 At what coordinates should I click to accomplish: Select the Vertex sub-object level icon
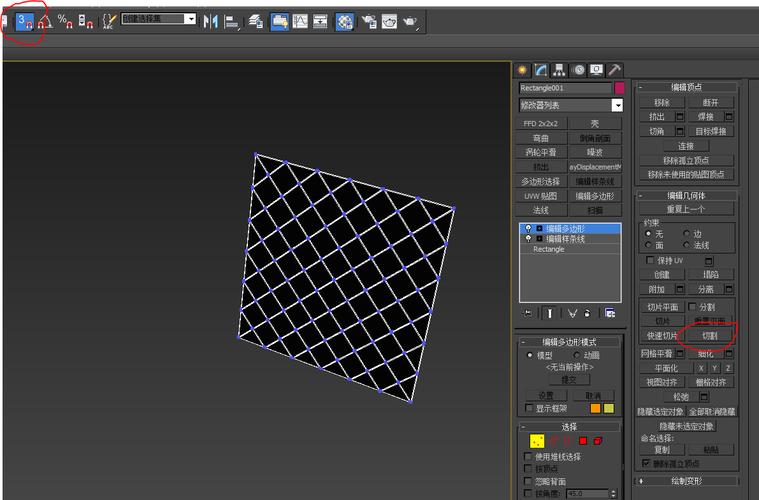tap(537, 440)
